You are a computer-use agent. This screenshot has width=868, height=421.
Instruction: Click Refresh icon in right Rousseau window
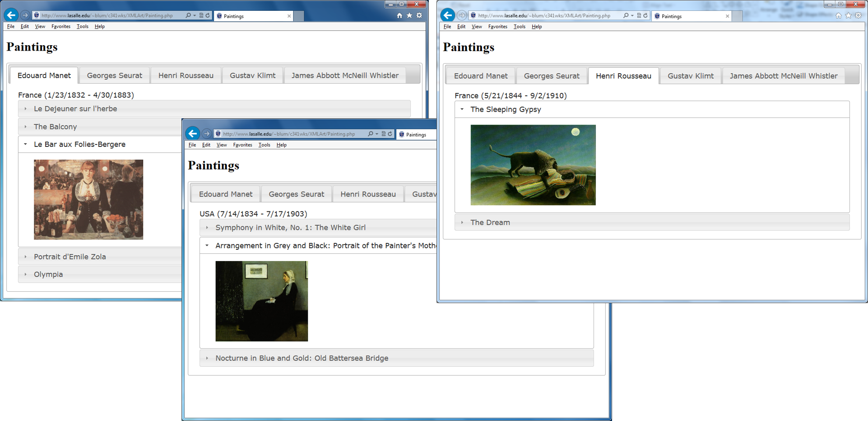tap(645, 15)
